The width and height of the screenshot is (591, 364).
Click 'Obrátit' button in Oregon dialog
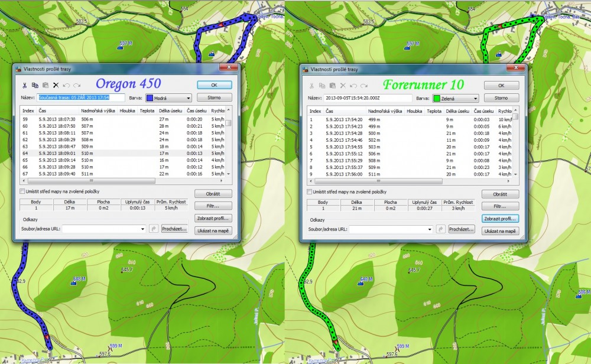pyautogui.click(x=214, y=194)
